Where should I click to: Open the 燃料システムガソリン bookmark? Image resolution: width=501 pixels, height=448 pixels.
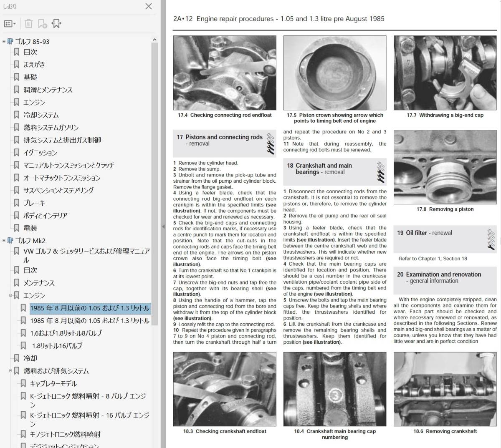click(51, 127)
